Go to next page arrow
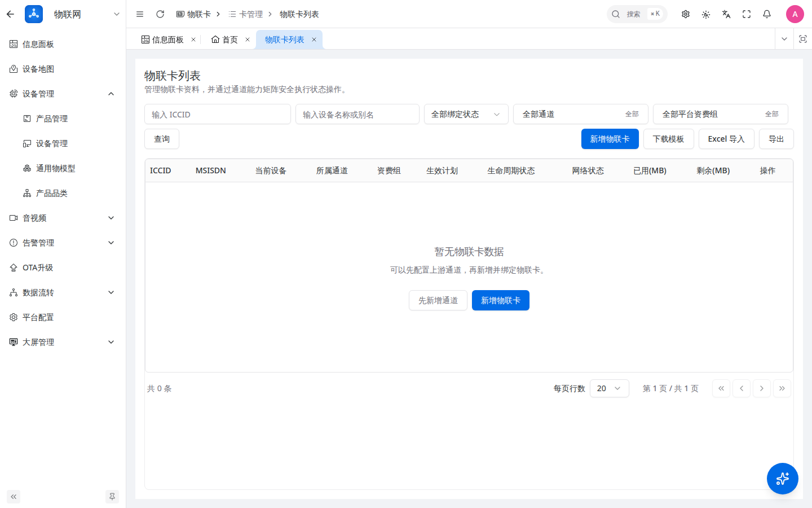The height and width of the screenshot is (508, 812). pos(762,388)
